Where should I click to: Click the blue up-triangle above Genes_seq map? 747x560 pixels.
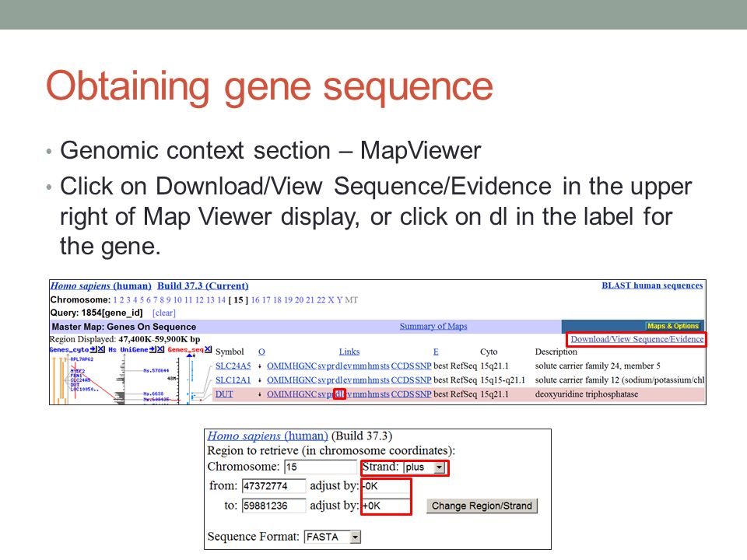(x=189, y=355)
